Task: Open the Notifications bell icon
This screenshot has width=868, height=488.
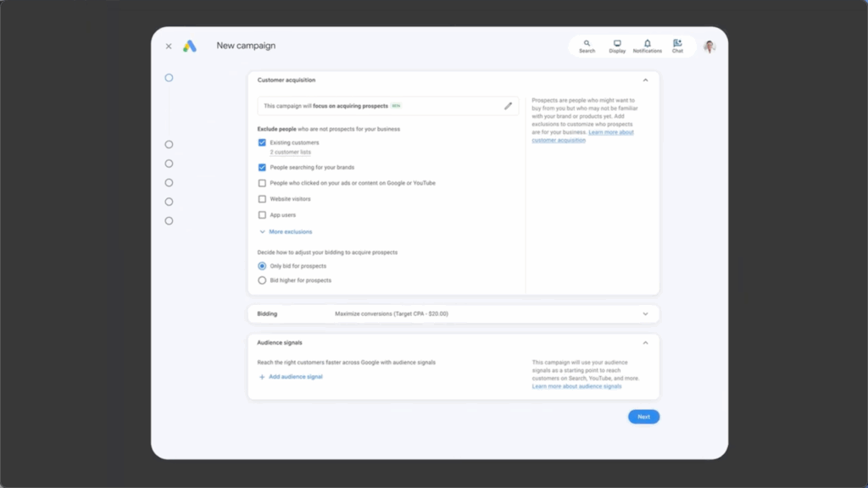Action: tap(647, 46)
